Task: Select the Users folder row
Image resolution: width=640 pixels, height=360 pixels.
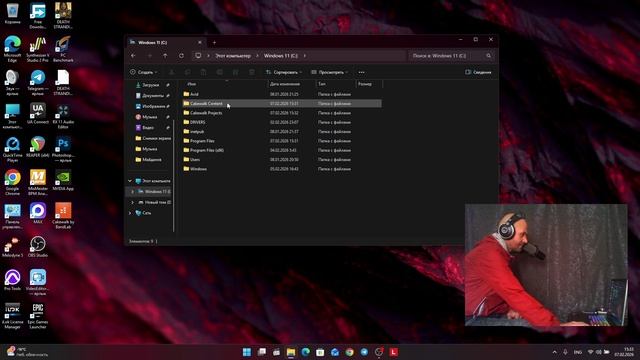Action: (282, 160)
